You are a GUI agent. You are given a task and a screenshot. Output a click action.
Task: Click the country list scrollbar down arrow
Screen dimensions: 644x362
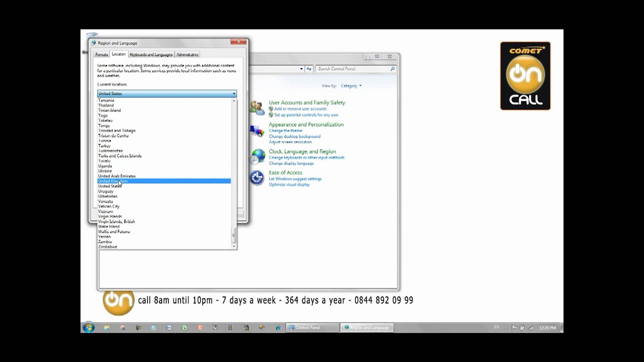click(x=234, y=246)
